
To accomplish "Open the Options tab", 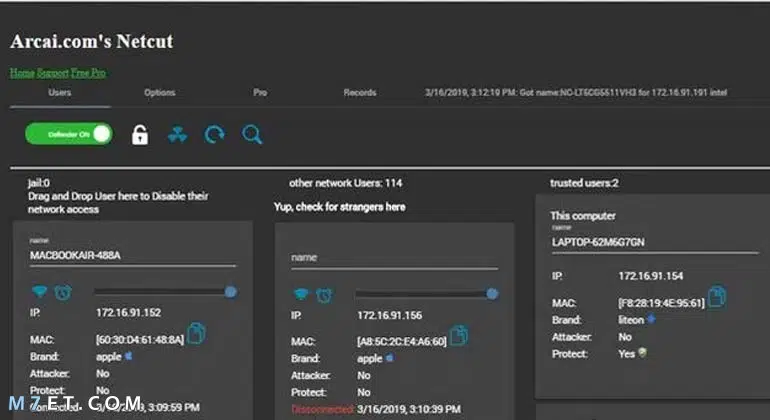I will point(160,93).
